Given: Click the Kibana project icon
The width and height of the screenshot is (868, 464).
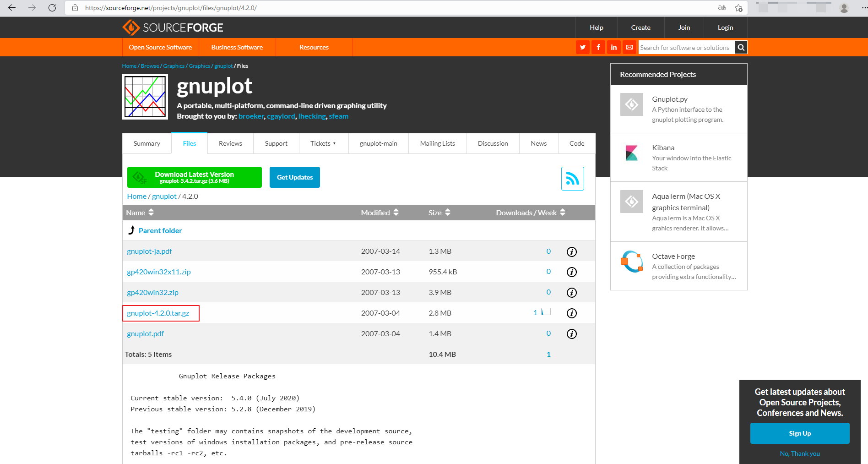Looking at the screenshot, I should [632, 153].
